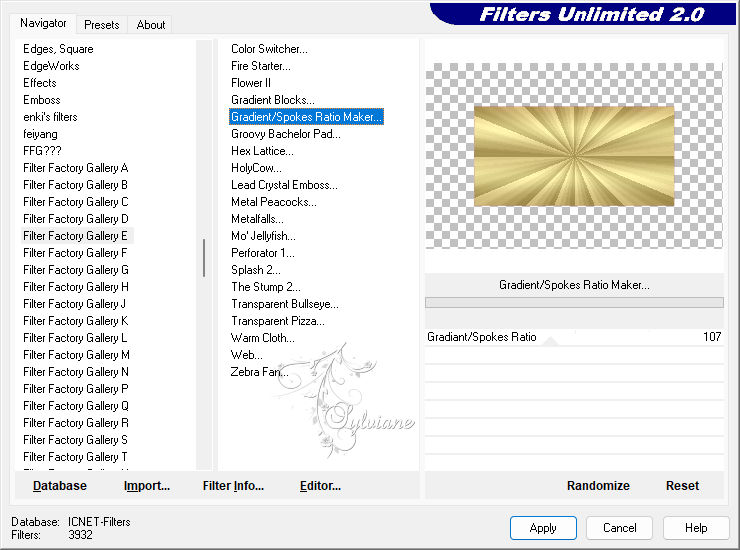Choose the Color Switcher filter
This screenshot has width=740, height=550.
pos(269,49)
